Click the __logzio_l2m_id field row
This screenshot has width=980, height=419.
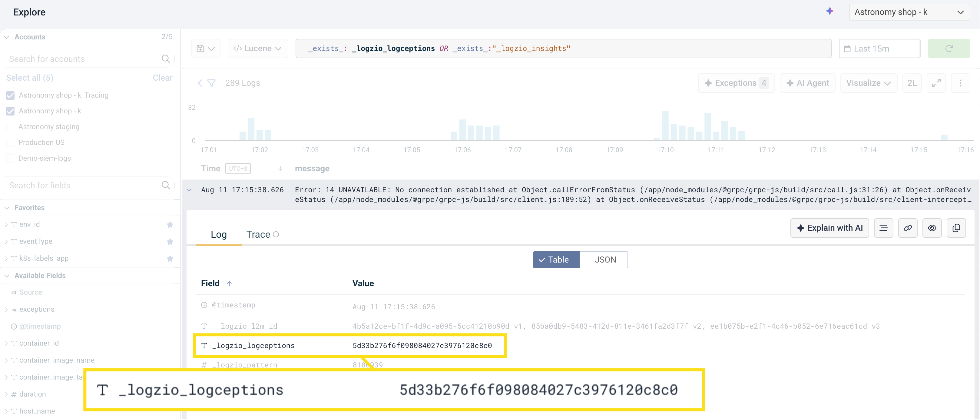[x=580, y=326]
